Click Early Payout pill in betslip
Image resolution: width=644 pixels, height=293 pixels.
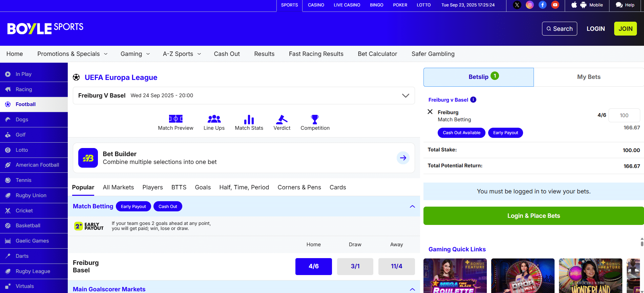click(x=505, y=133)
